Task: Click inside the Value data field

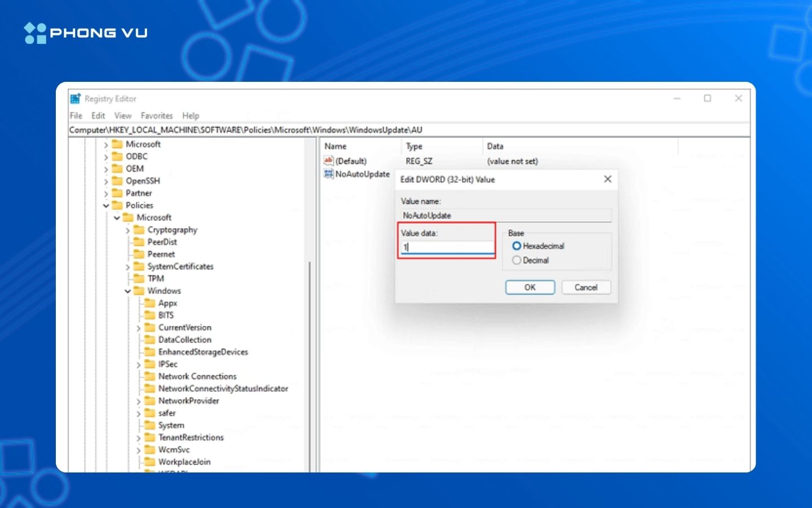Action: [x=445, y=247]
